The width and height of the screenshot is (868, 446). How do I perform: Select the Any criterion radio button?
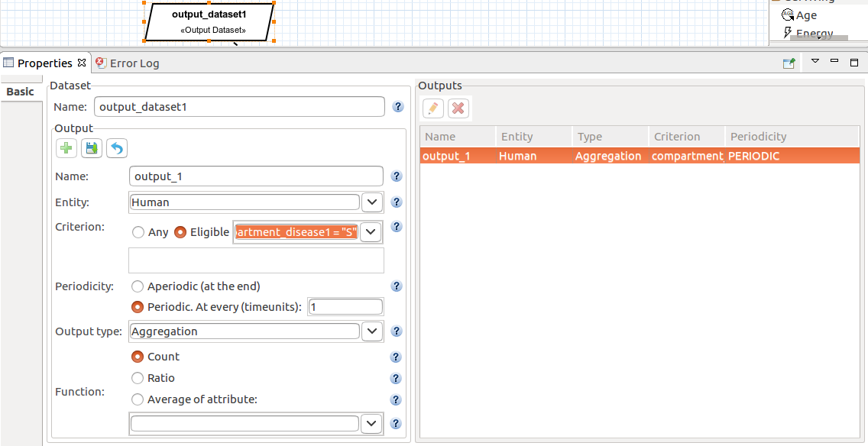[x=138, y=232]
